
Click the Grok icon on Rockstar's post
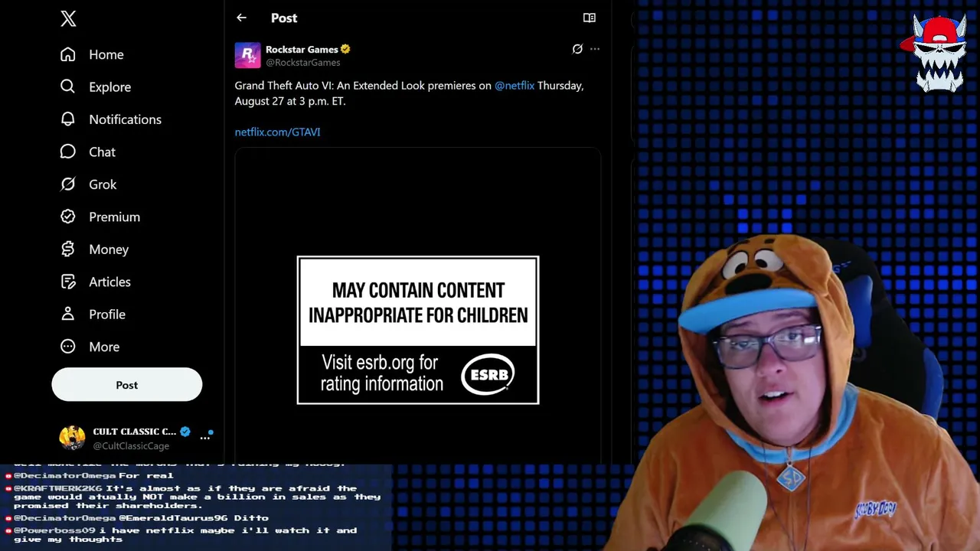point(577,49)
